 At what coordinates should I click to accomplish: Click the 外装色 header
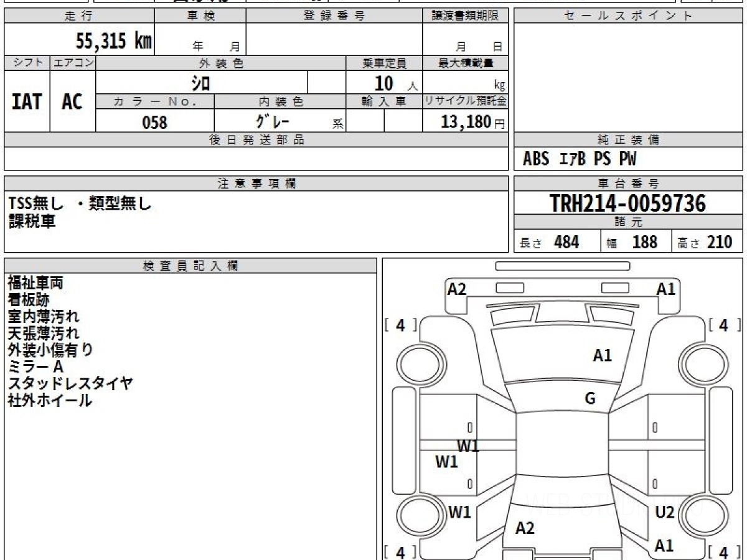click(x=221, y=63)
